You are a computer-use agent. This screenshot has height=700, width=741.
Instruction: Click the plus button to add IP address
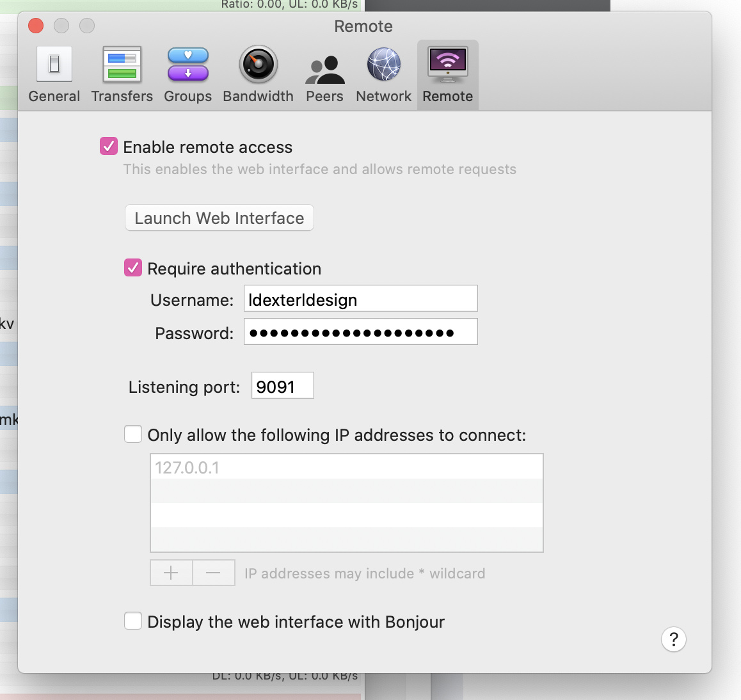(171, 573)
